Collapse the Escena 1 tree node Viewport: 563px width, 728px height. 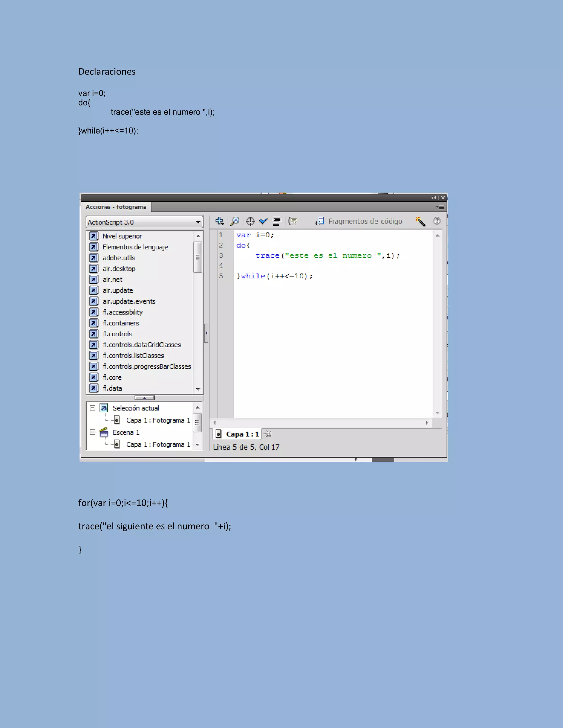point(93,432)
